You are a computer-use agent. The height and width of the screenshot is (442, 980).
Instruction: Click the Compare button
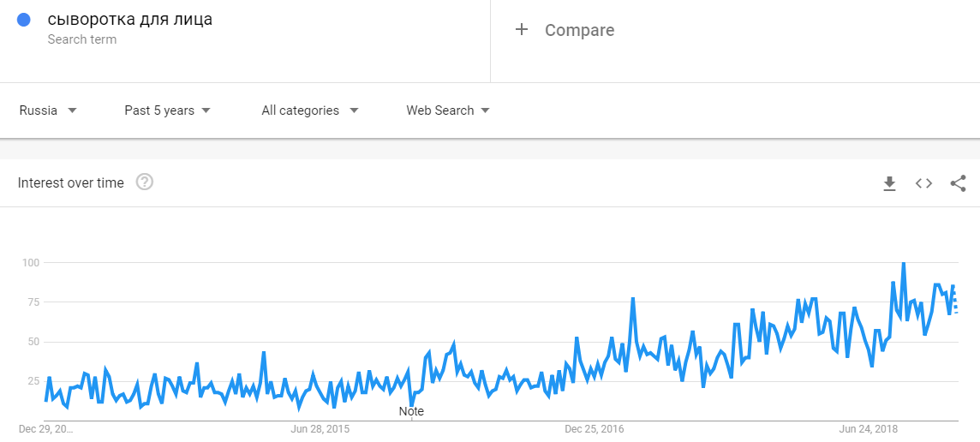[x=579, y=30]
